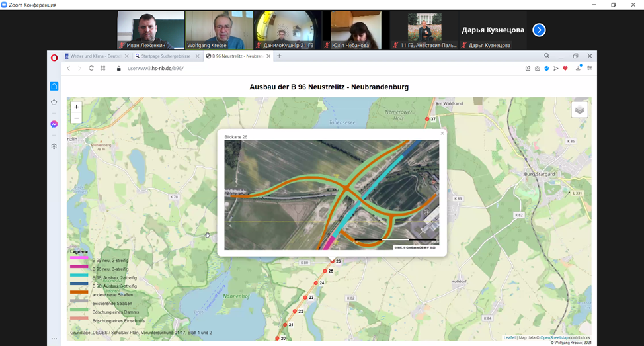Click map marker 26
The width and height of the screenshot is (644, 346).
click(333, 261)
